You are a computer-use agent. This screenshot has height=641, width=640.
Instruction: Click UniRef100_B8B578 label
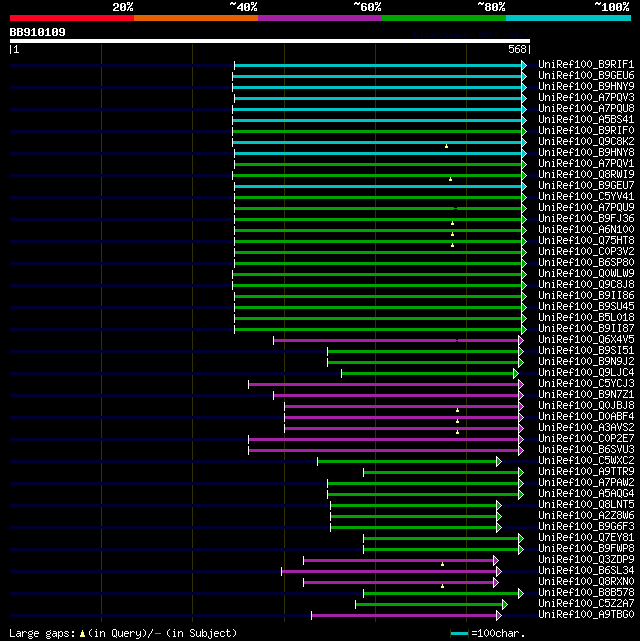(586, 592)
